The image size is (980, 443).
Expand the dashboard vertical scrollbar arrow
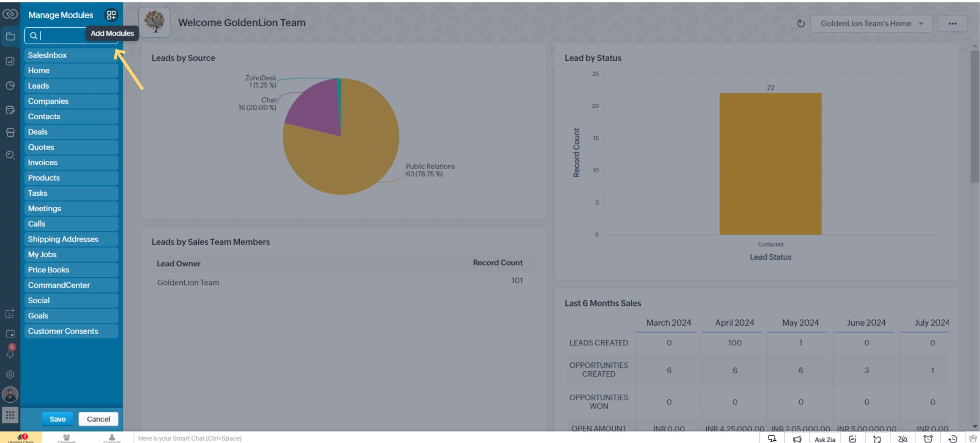[974, 47]
